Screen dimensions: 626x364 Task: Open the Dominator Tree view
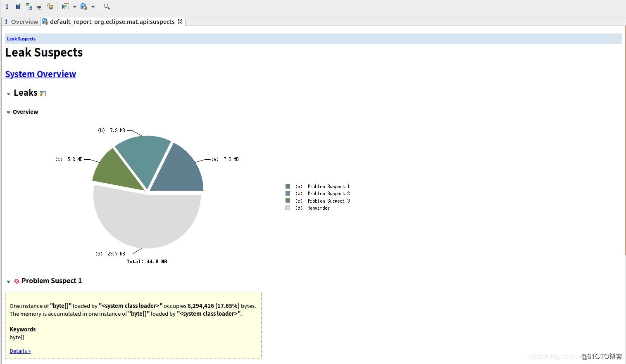[x=29, y=7]
